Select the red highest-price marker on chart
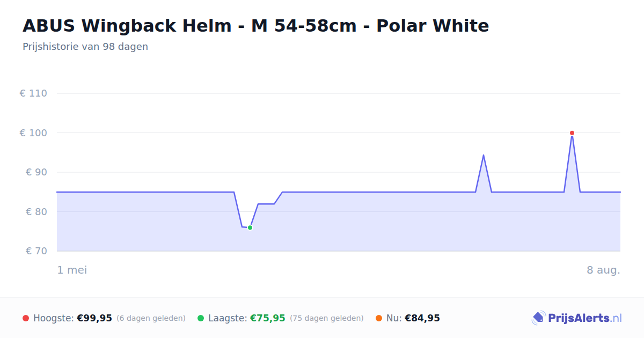644x338 pixels. [x=572, y=133]
